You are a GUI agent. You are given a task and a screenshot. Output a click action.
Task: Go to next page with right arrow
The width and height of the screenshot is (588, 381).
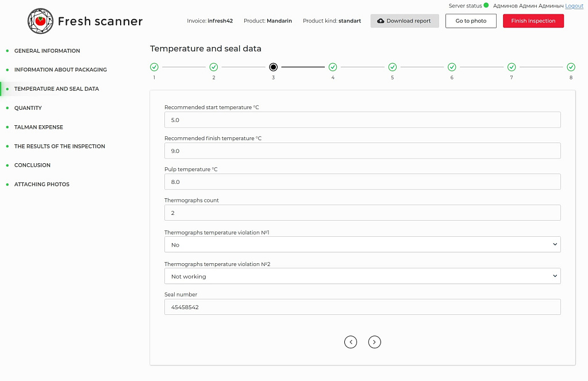375,342
